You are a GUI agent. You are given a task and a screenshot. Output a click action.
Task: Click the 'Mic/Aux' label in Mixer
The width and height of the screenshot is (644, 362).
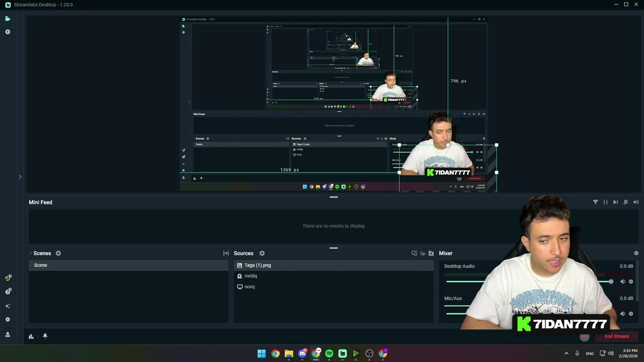click(x=453, y=299)
